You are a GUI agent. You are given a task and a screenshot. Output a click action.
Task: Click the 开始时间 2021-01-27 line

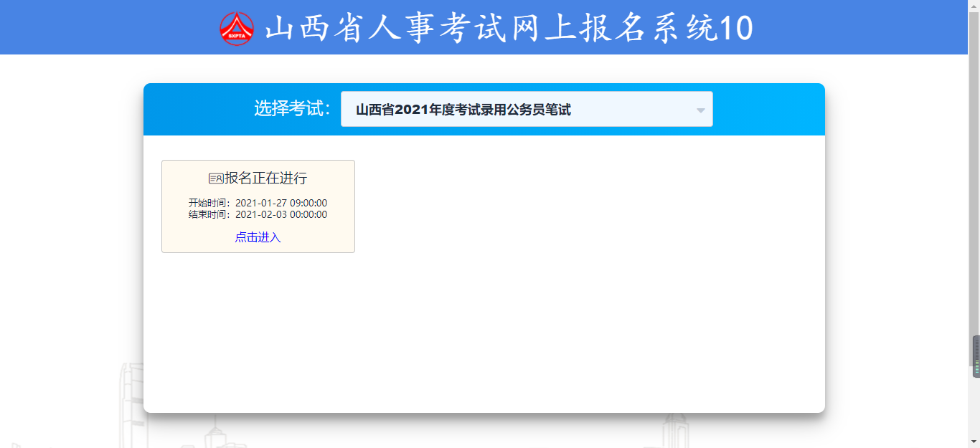click(258, 204)
